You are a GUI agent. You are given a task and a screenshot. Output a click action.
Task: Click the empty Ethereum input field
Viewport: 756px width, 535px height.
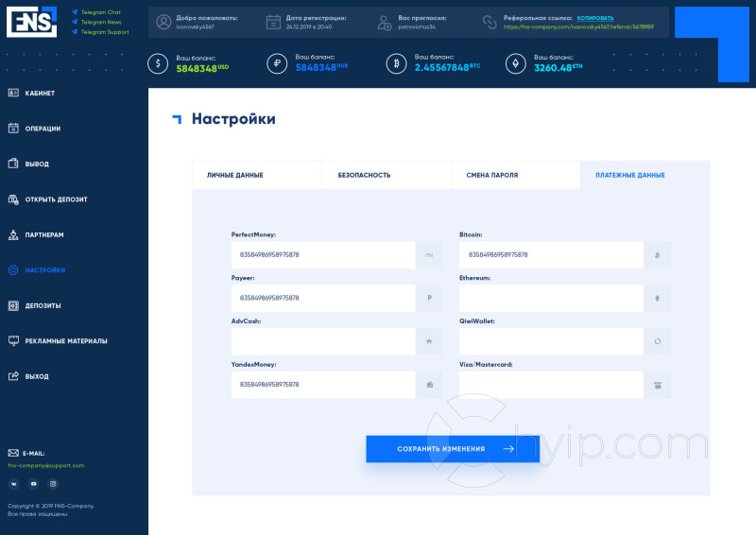point(551,298)
